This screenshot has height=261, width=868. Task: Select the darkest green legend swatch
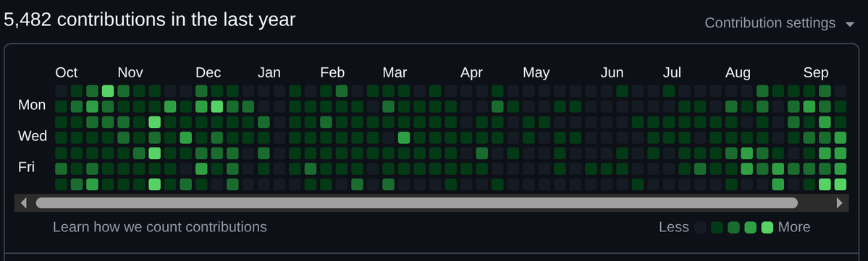coord(717,227)
